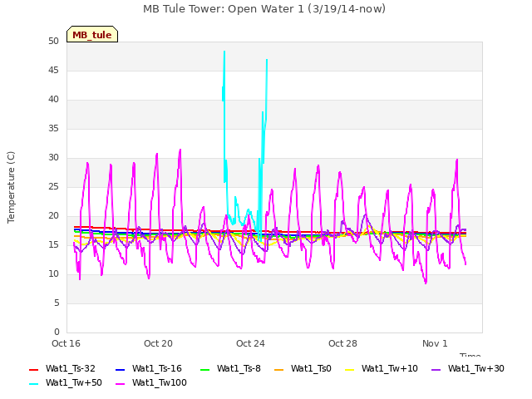Click the 25 y-axis tick label
Image resolution: width=532 pixels, height=399 pixels.
pyautogui.click(x=53, y=187)
